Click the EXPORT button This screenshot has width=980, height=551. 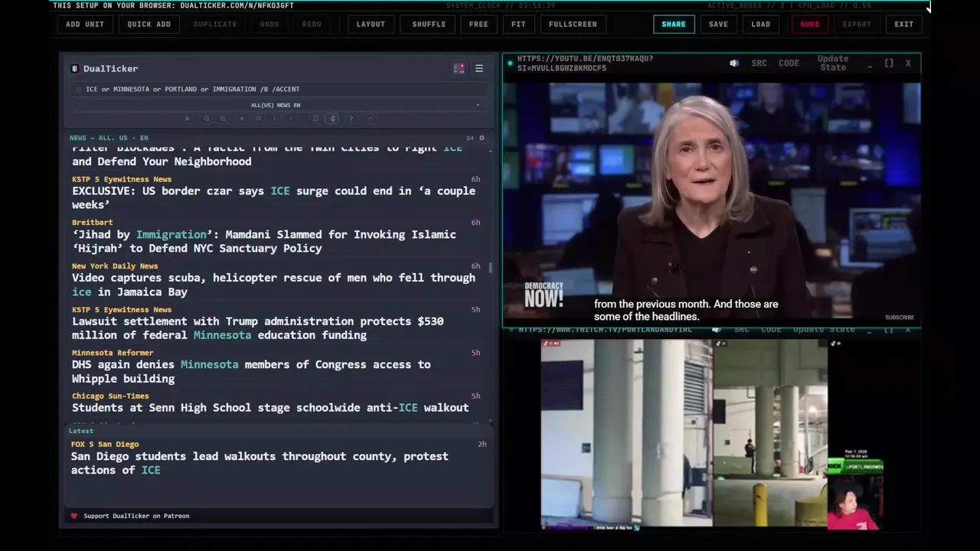[x=857, y=24]
